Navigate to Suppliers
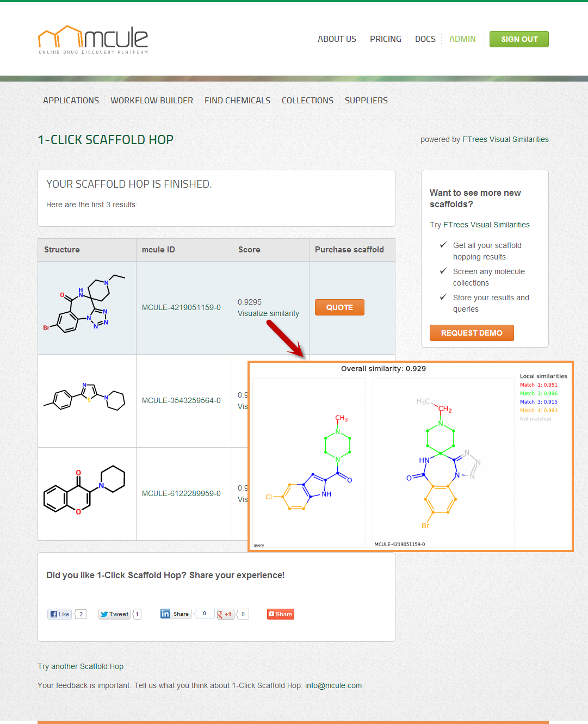The image size is (588, 724). (x=366, y=101)
